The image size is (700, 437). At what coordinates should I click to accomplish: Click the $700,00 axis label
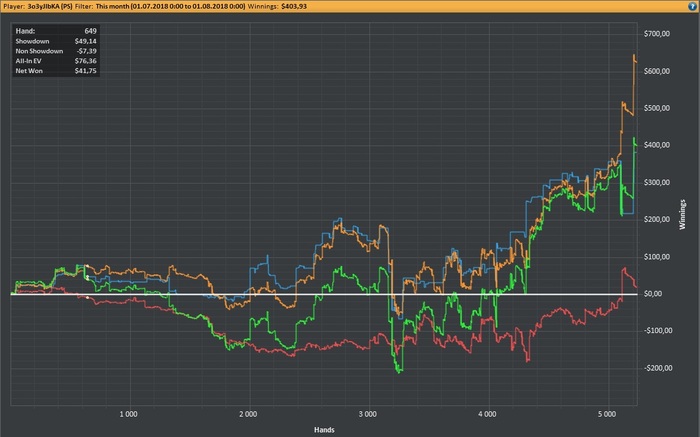click(x=657, y=34)
